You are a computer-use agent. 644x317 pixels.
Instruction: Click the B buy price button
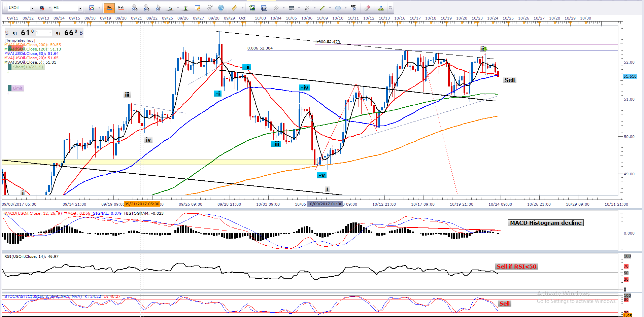(81, 33)
